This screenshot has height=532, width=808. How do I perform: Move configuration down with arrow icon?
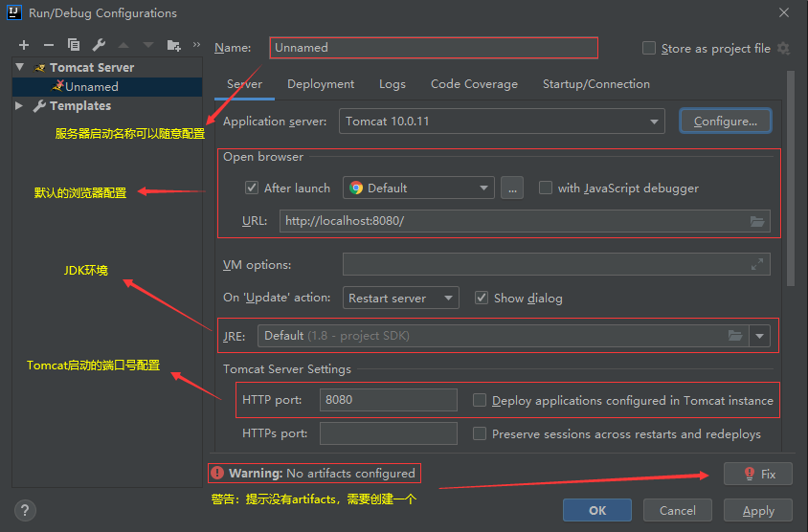pos(147,45)
